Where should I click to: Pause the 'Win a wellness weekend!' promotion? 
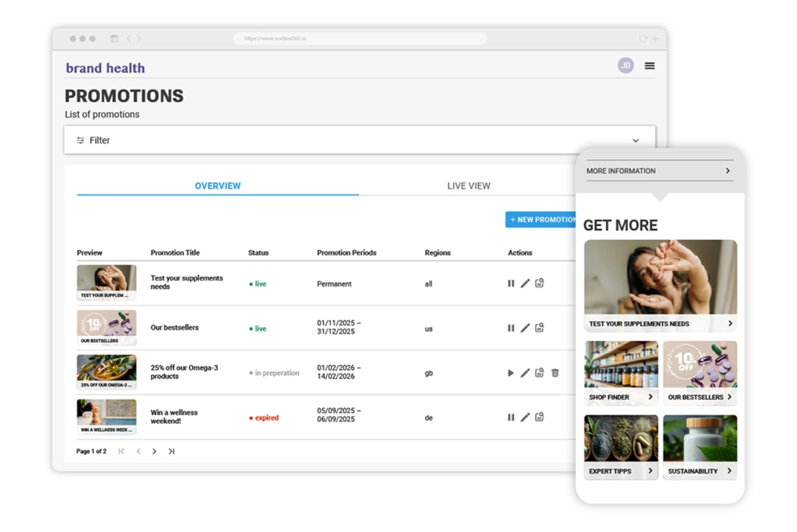click(x=511, y=417)
